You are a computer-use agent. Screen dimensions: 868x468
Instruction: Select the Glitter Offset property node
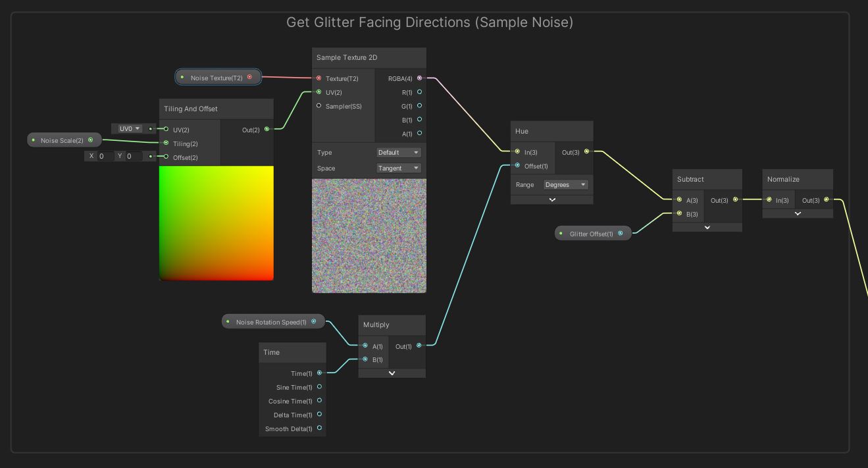click(592, 232)
